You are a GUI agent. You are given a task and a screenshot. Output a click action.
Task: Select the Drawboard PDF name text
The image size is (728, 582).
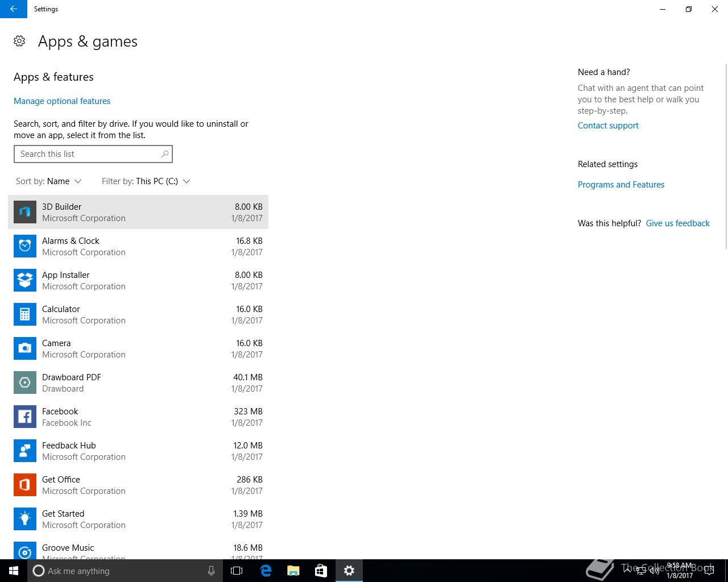[x=72, y=377]
